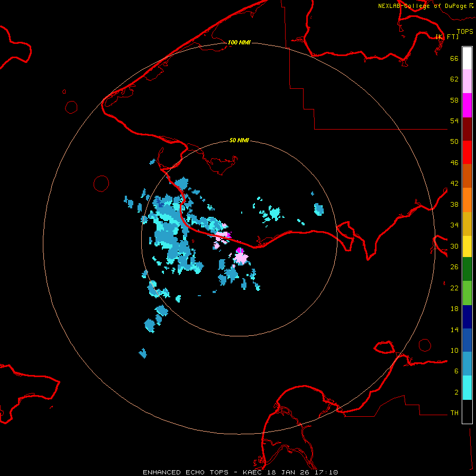Click the legend value "14"
The image size is (476, 476).
click(454, 329)
